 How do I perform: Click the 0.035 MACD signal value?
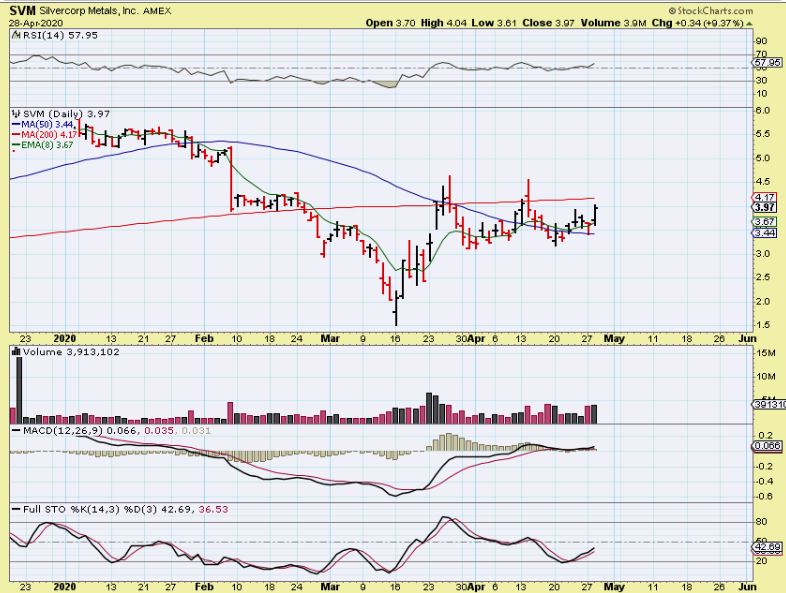pyautogui.click(x=159, y=431)
